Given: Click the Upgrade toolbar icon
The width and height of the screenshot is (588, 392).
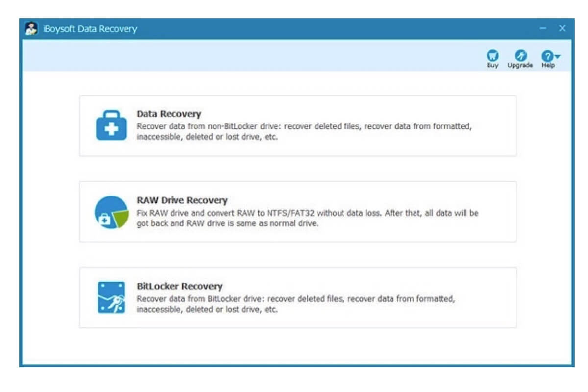Looking at the screenshot, I should 520,55.
